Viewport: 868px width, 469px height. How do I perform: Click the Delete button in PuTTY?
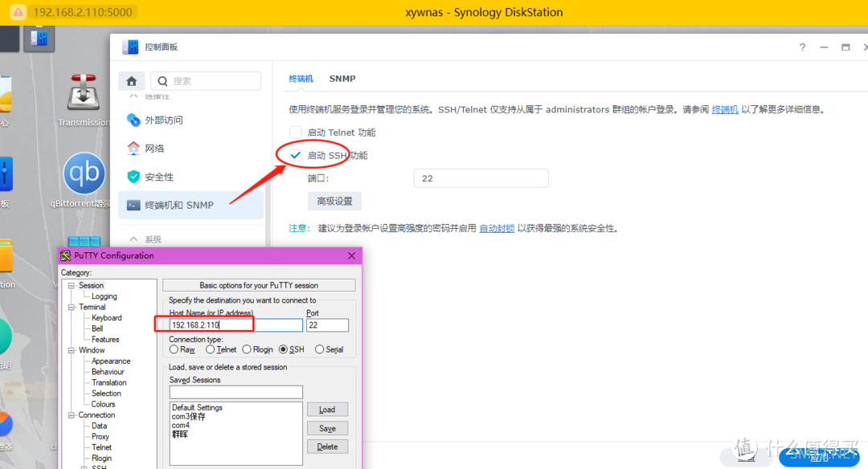(x=327, y=447)
